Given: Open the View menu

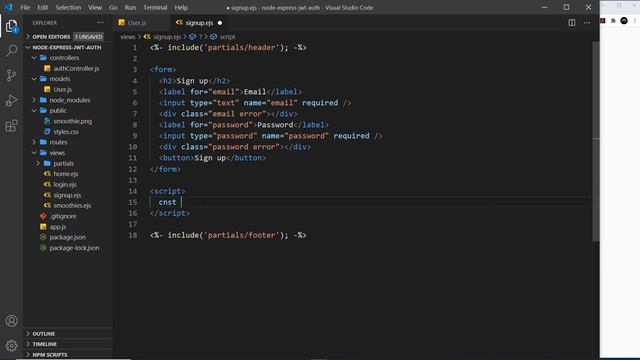Looking at the screenshot, I should coord(95,7).
